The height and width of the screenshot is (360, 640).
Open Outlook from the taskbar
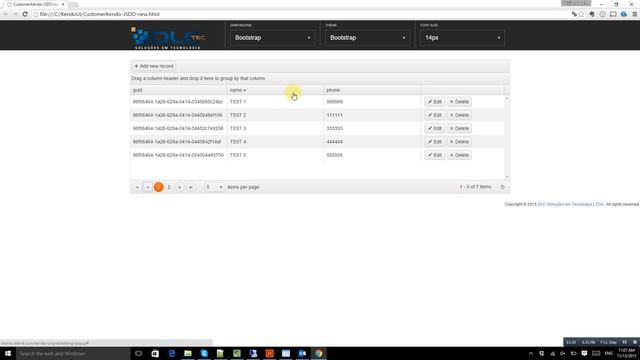point(302,353)
